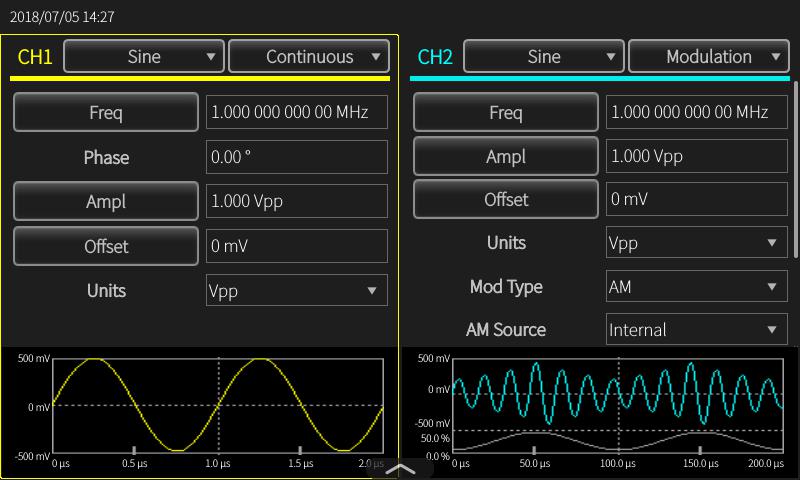Click the CH1 Offset button
Viewport: 800px width, 480px height.
pyautogui.click(x=106, y=246)
